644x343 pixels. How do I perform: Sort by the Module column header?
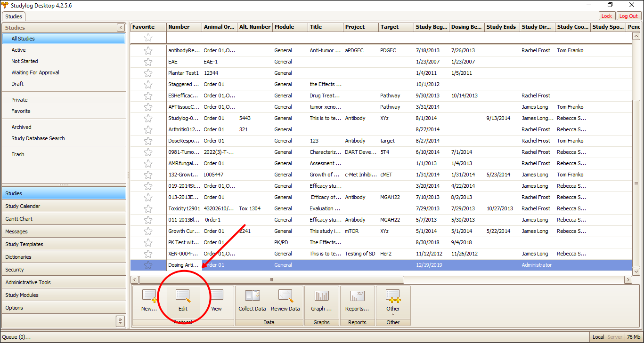[x=290, y=27]
